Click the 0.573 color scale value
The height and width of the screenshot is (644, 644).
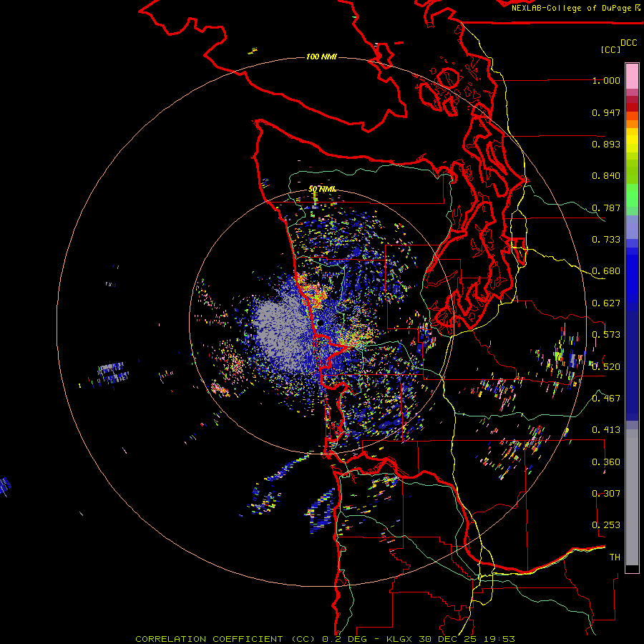606,335
